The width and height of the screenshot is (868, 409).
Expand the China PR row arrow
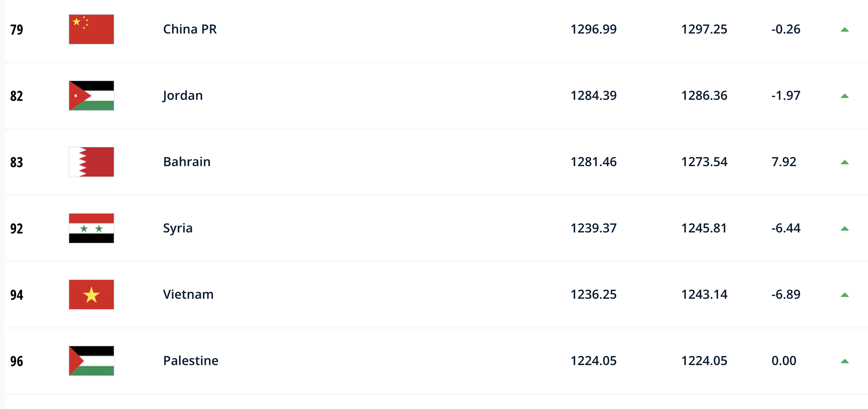845,29
